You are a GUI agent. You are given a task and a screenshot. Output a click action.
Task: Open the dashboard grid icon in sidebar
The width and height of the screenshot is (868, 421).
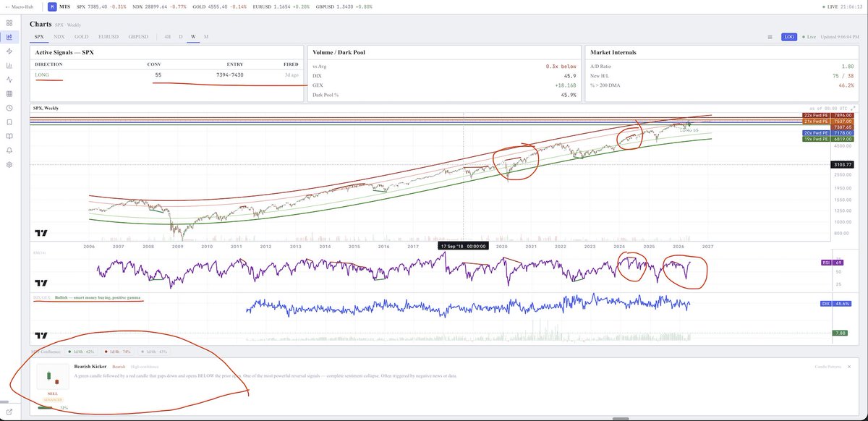[9, 23]
